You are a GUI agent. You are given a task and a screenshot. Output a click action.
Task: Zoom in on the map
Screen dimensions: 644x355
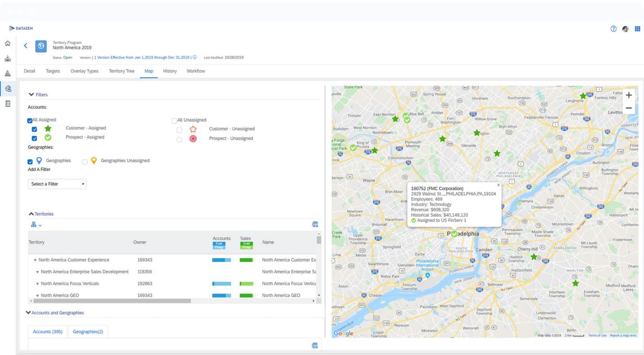628,96
